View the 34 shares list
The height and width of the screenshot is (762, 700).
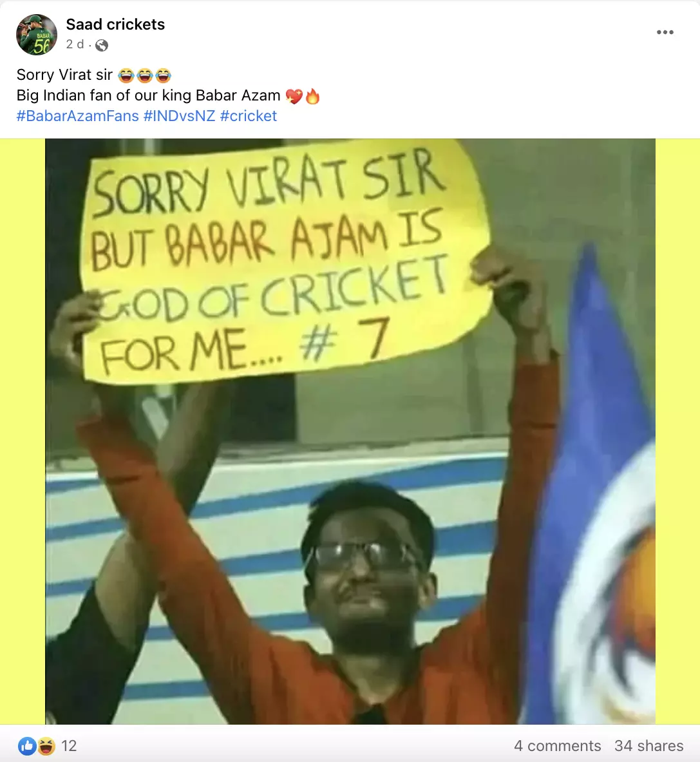648,745
